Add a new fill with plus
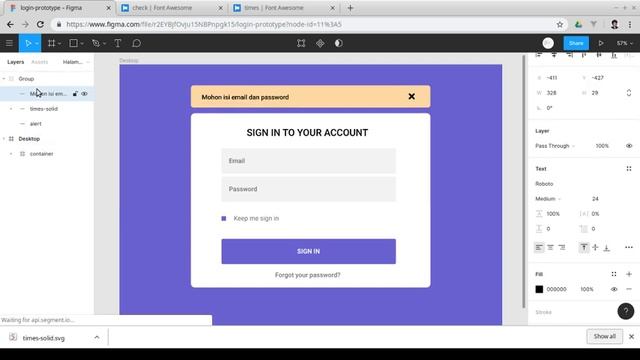640x360 pixels. click(629, 274)
